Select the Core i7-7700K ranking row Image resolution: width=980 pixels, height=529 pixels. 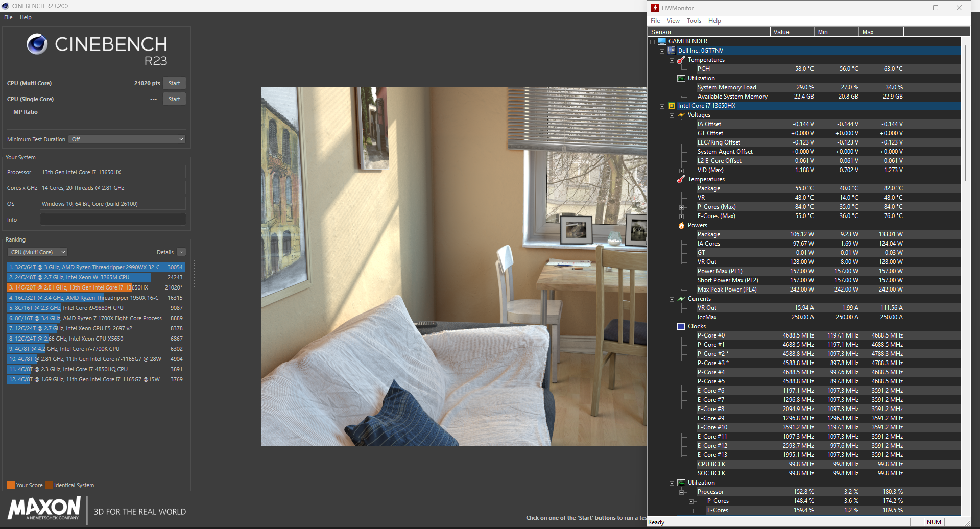[x=96, y=349]
